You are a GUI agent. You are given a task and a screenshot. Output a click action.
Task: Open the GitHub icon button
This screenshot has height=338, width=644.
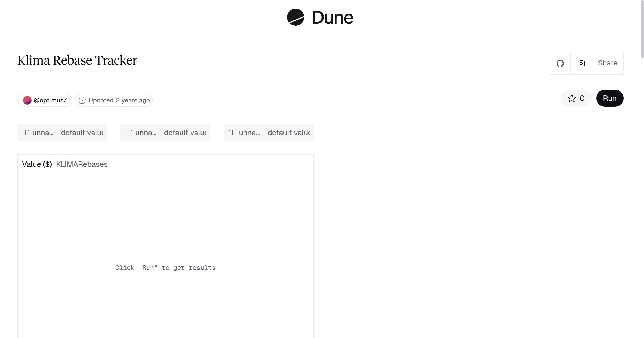[x=560, y=63]
